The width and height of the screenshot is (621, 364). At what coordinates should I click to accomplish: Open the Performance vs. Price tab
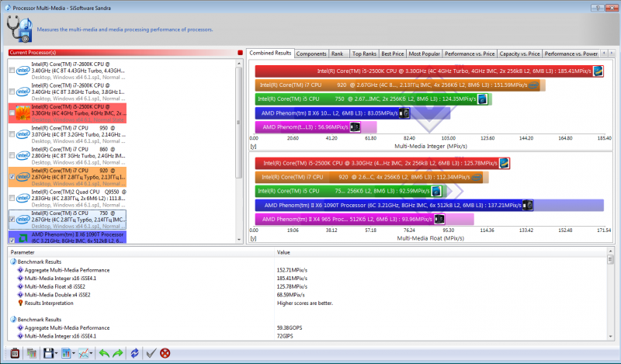[x=470, y=54]
